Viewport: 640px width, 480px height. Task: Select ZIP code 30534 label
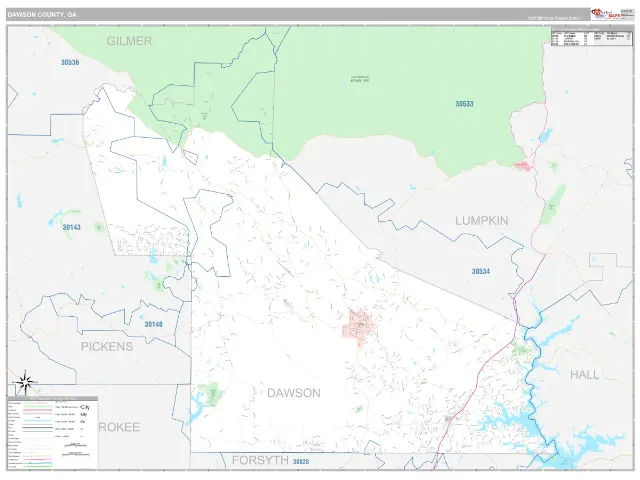pyautogui.click(x=480, y=271)
